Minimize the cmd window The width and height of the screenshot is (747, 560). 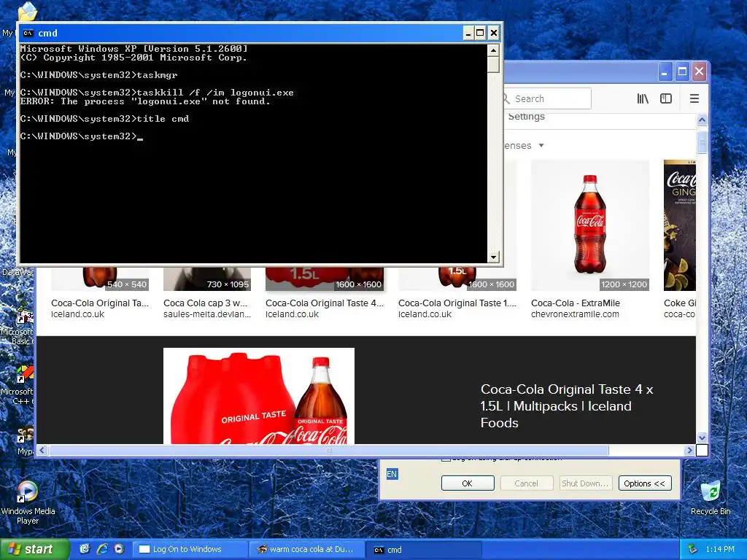click(x=468, y=33)
